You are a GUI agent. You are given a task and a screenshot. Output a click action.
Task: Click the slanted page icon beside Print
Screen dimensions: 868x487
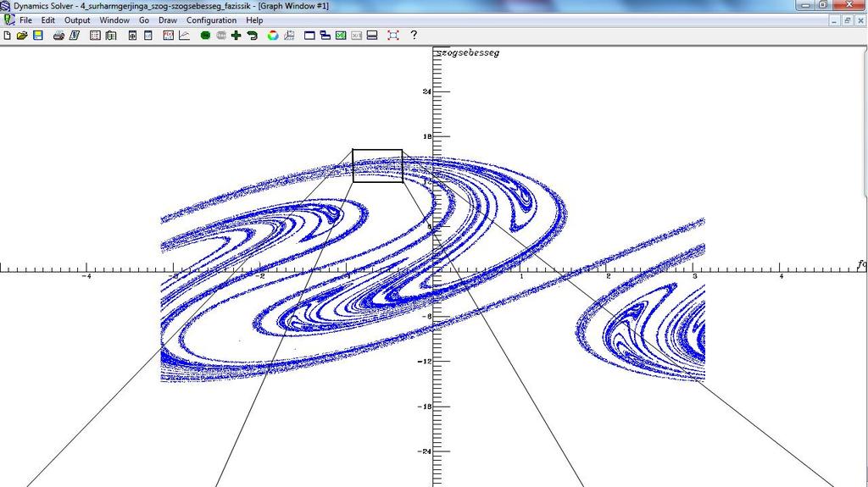[75, 36]
